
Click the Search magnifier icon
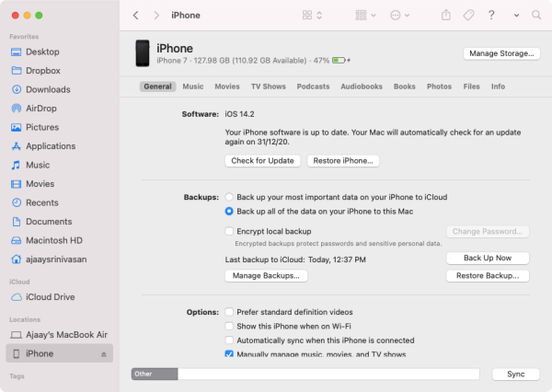535,16
